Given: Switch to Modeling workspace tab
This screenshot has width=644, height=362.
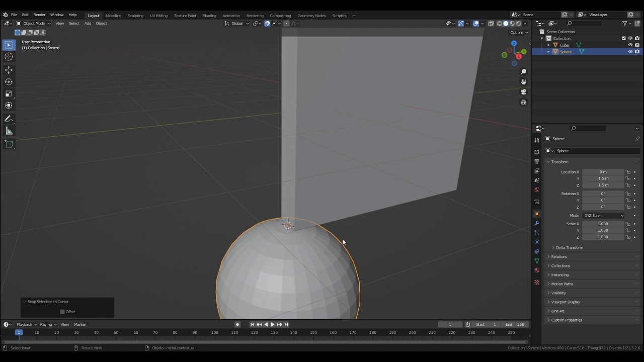Looking at the screenshot, I should (113, 16).
